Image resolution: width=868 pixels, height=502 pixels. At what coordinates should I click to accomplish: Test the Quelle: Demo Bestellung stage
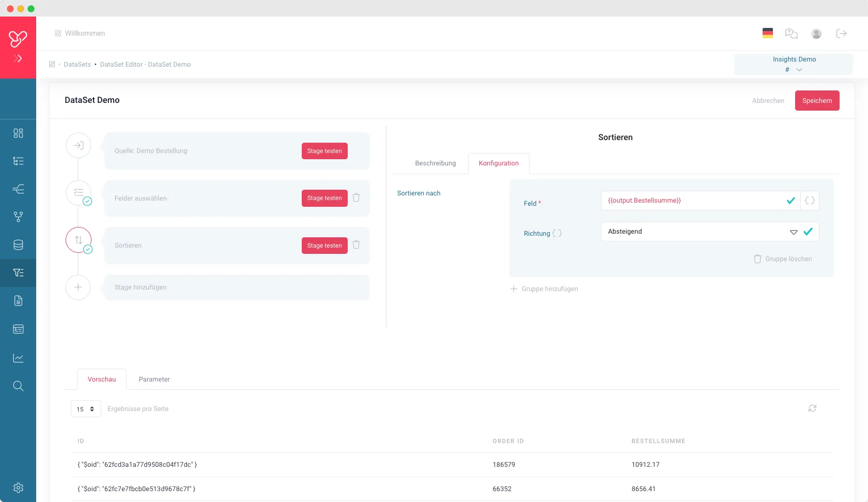tap(324, 151)
